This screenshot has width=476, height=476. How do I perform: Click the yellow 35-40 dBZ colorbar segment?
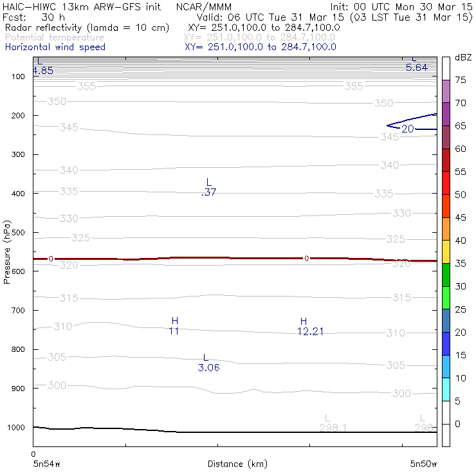tap(446, 252)
